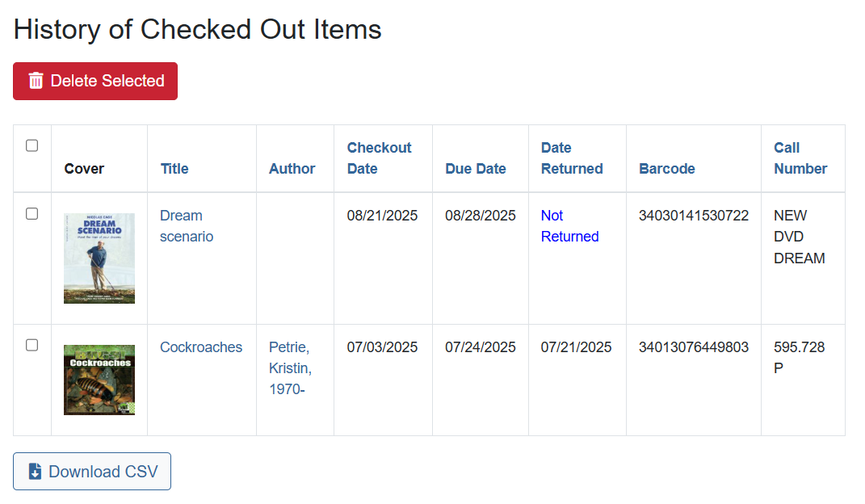Click the download icon beside Download CSV
Viewport: 865px width, 504px height.
pos(35,472)
